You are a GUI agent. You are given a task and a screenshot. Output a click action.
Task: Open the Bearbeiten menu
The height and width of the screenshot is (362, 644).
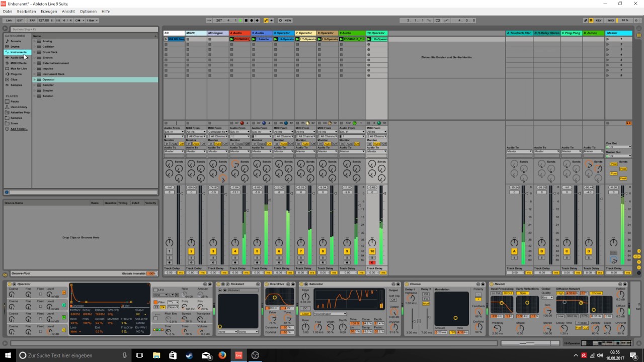[x=27, y=11]
